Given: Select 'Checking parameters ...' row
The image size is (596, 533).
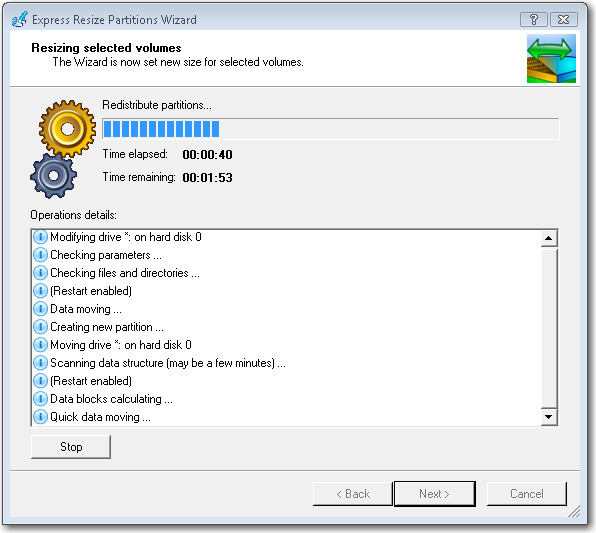Looking at the screenshot, I should [286, 255].
